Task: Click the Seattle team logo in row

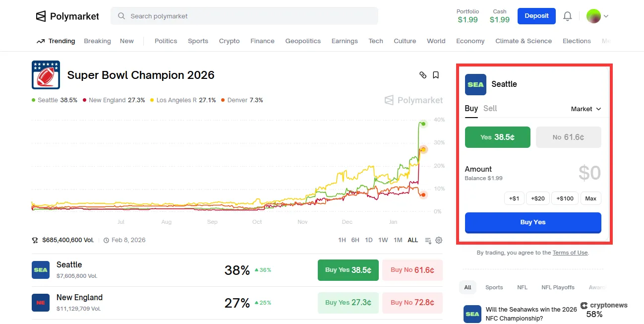Action: click(41, 270)
